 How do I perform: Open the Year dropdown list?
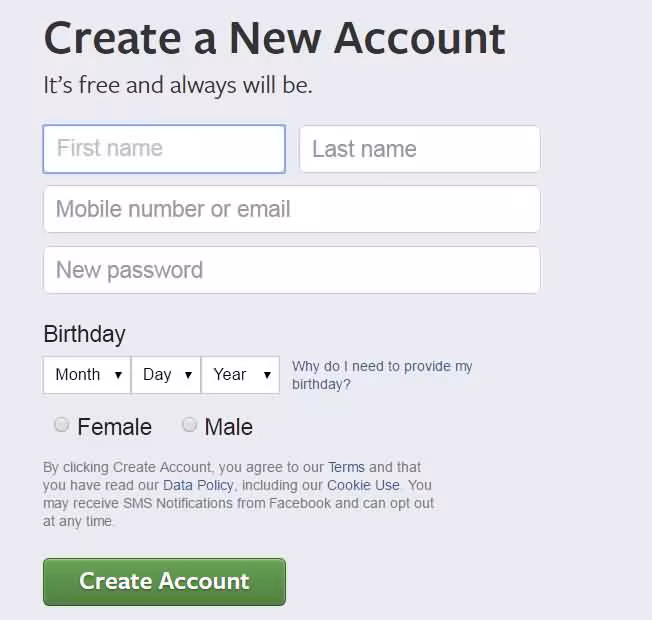(x=240, y=375)
